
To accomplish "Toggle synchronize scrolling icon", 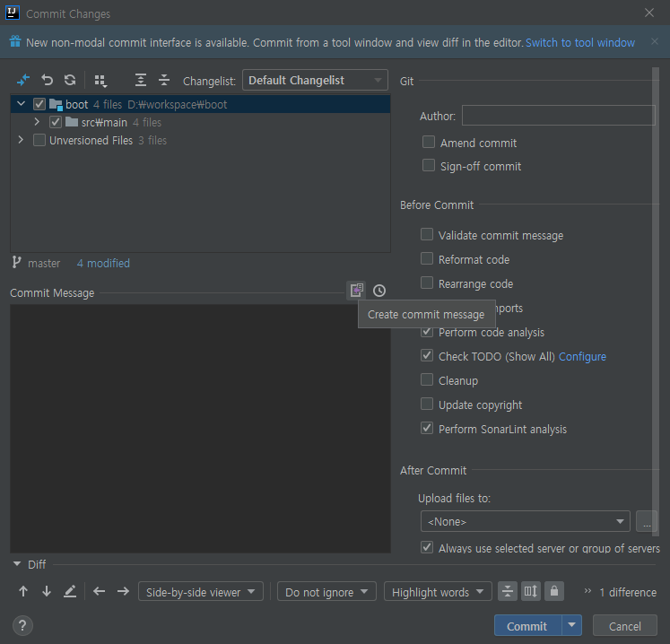I will point(531,591).
